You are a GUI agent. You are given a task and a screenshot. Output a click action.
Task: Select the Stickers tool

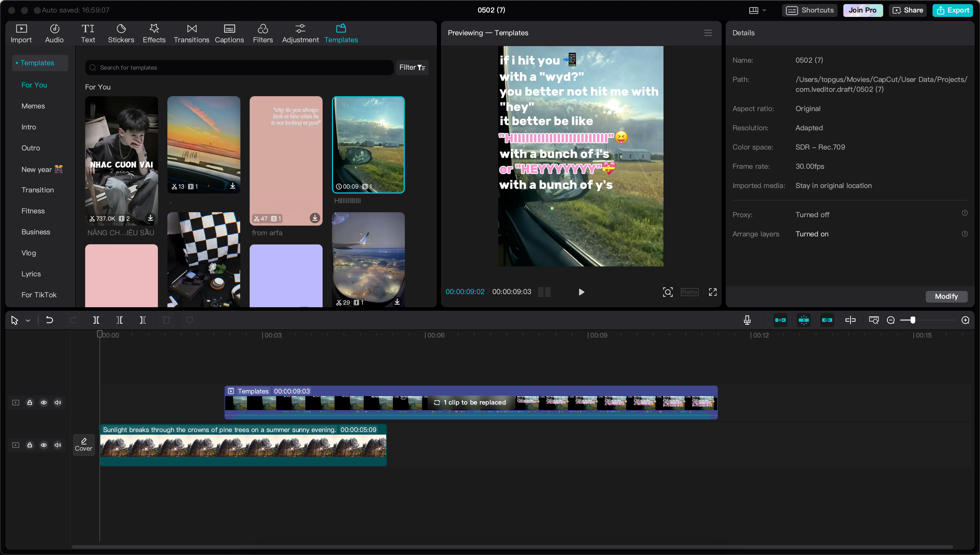(x=121, y=32)
